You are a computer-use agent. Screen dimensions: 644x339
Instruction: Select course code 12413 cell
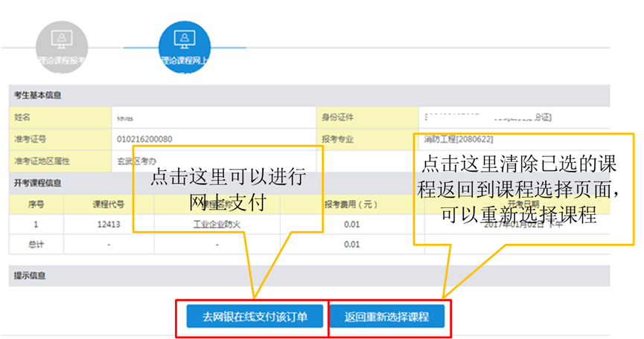tap(109, 224)
